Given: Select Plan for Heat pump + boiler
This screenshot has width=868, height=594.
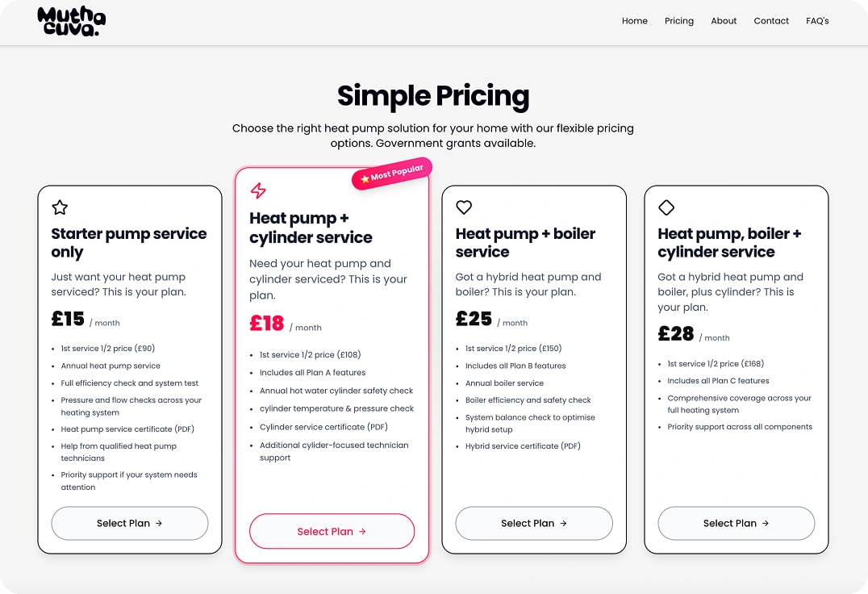Looking at the screenshot, I should click(x=534, y=523).
